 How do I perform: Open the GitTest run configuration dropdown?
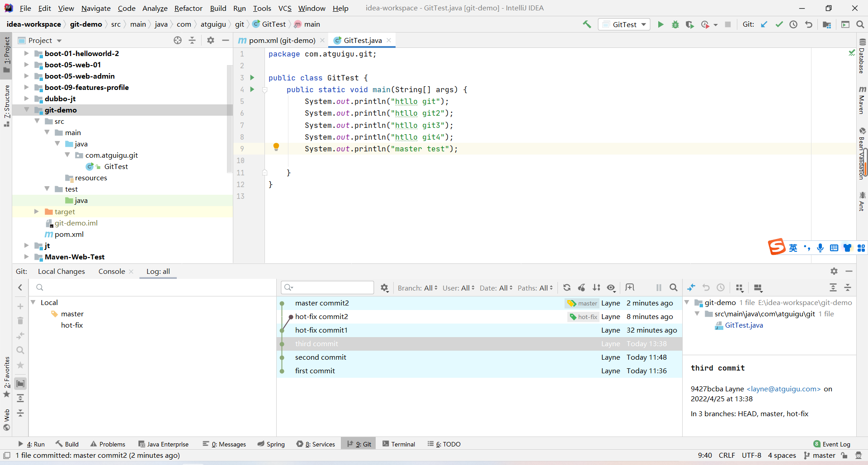click(624, 24)
